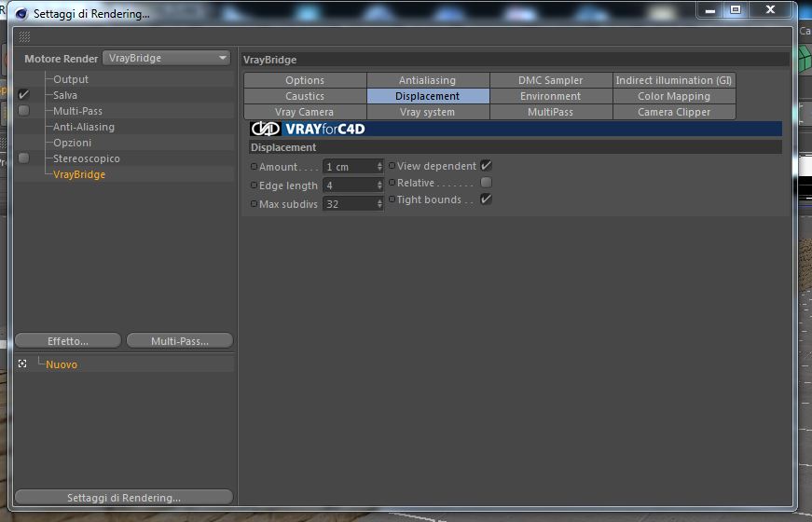Screen dimensions: 812x522
Task: Maximize the Settaggi di Rendering window
Action: tap(736, 10)
